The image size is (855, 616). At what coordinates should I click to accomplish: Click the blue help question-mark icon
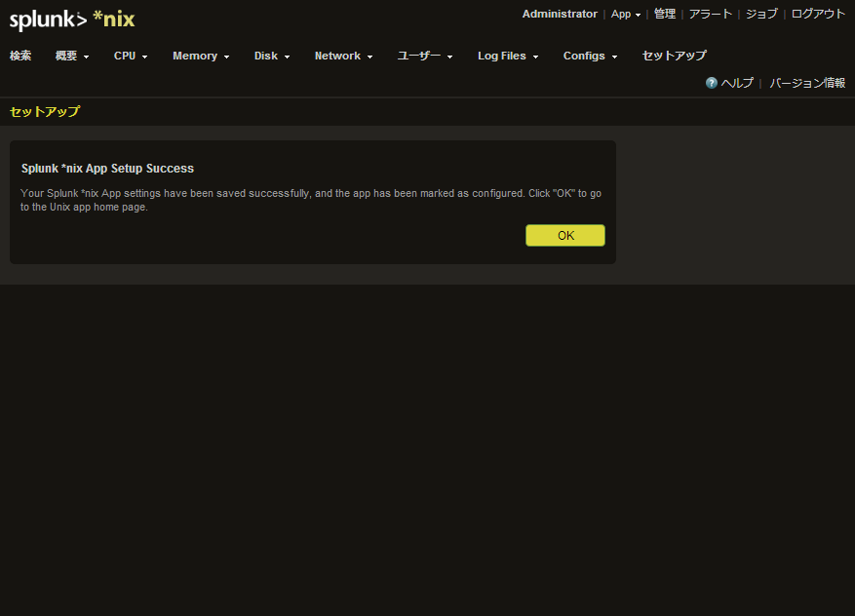(711, 83)
